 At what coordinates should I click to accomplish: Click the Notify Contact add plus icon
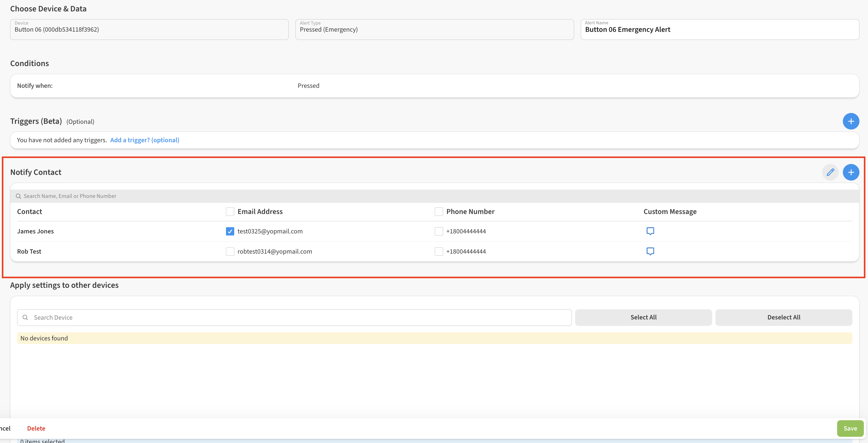850,172
